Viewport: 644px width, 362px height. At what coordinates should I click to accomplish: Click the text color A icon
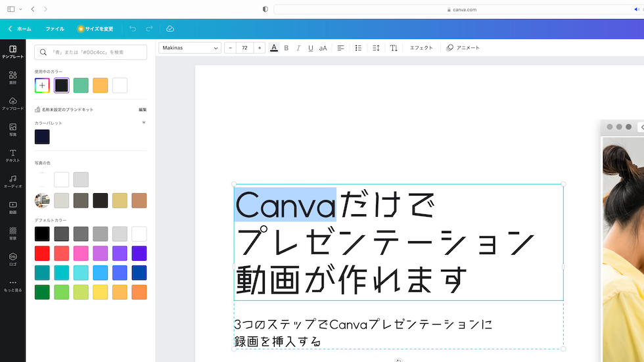(x=273, y=48)
